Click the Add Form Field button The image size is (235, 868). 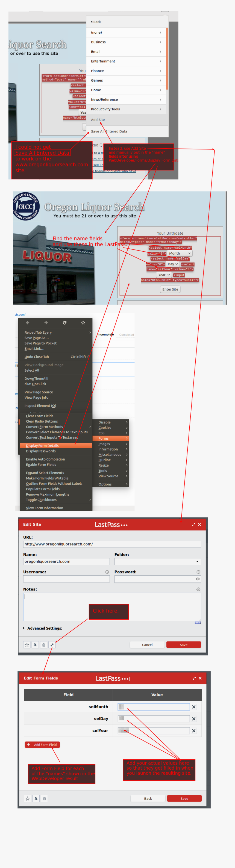coord(42,745)
